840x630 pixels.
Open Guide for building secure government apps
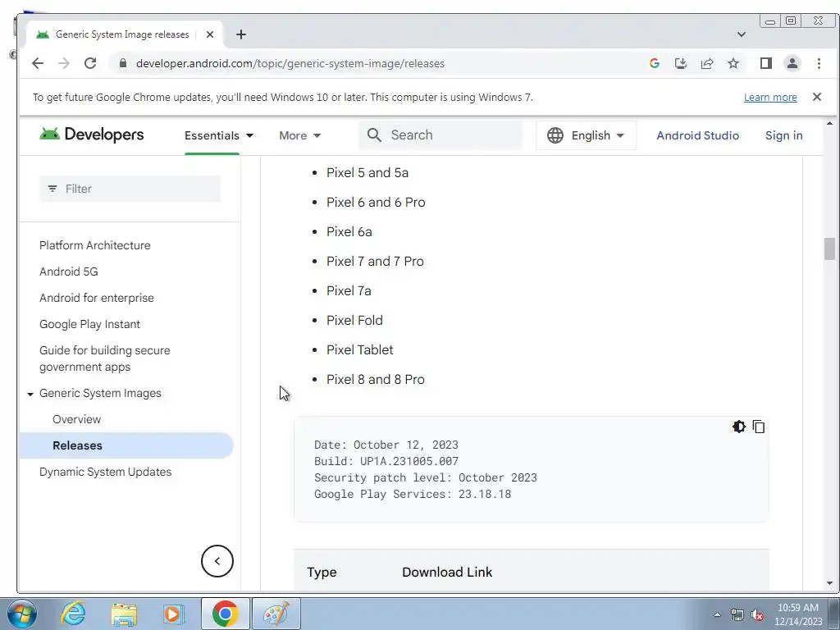coord(104,358)
